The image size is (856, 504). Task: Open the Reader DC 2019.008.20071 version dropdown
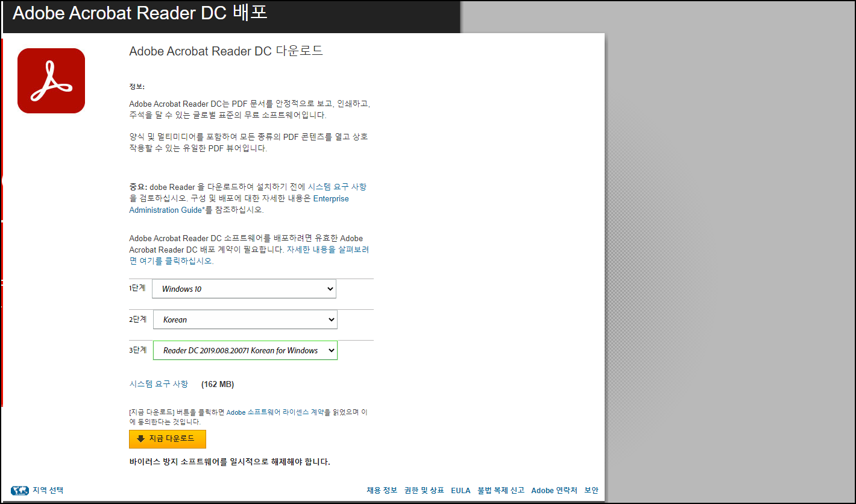coord(245,350)
